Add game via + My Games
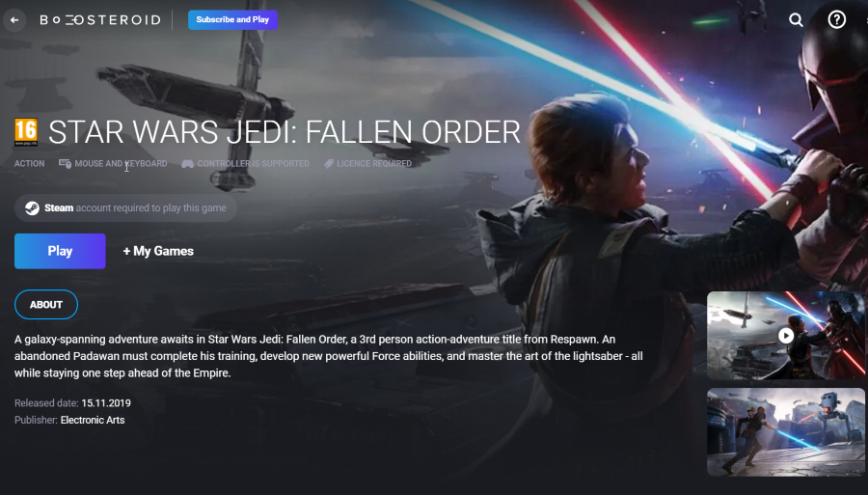This screenshot has width=868, height=495. [158, 251]
